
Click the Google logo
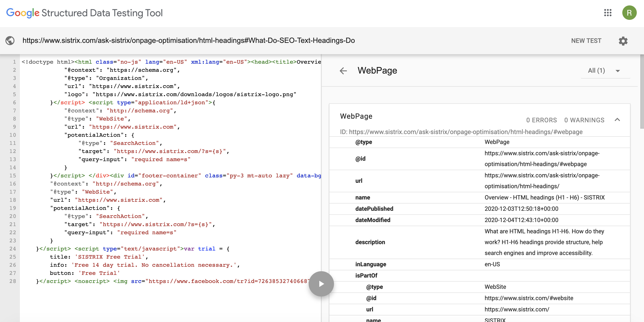click(23, 13)
